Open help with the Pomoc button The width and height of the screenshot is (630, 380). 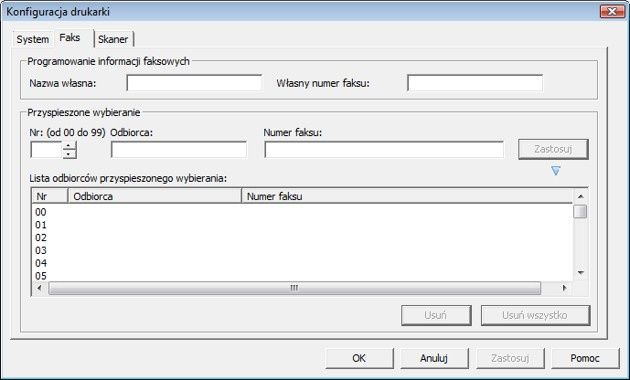click(585, 358)
